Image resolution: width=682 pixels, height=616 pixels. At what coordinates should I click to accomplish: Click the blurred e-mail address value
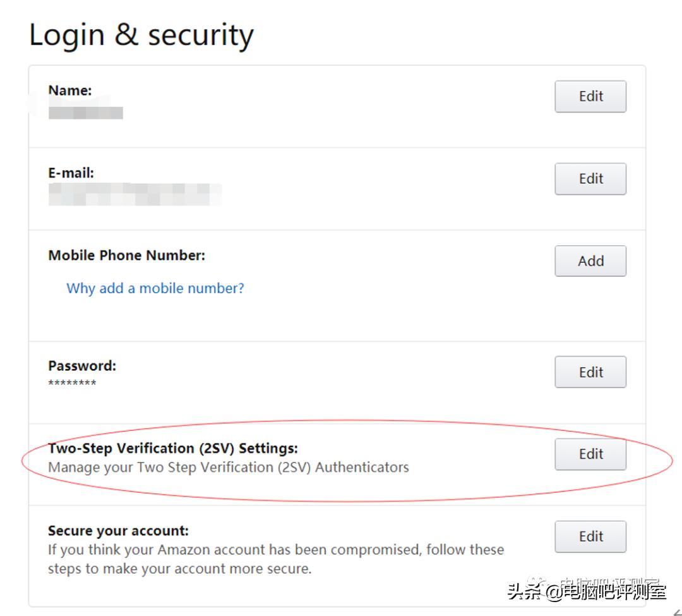[x=135, y=194]
